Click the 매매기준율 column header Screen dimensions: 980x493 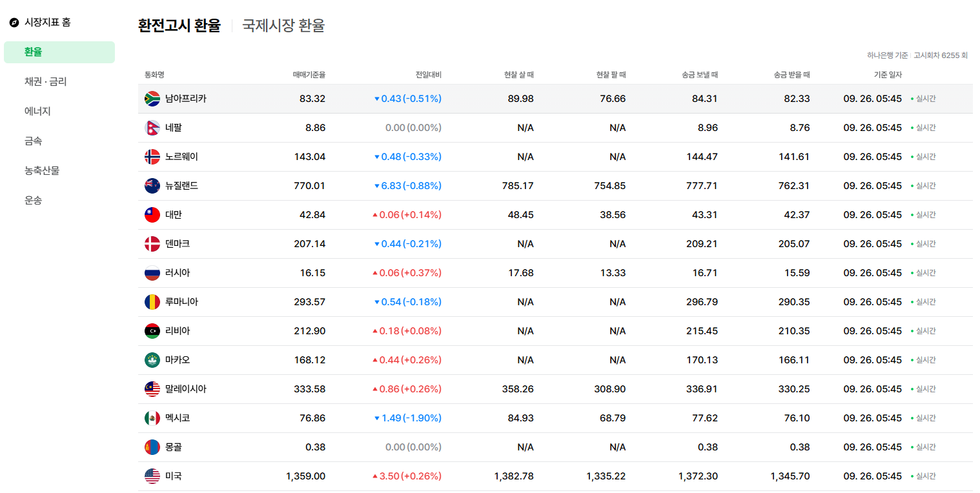point(309,75)
